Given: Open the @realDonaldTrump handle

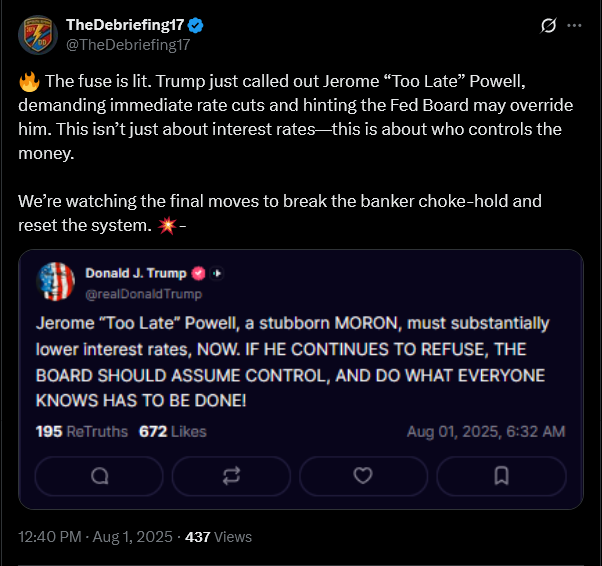Looking at the screenshot, I should coord(144,294).
